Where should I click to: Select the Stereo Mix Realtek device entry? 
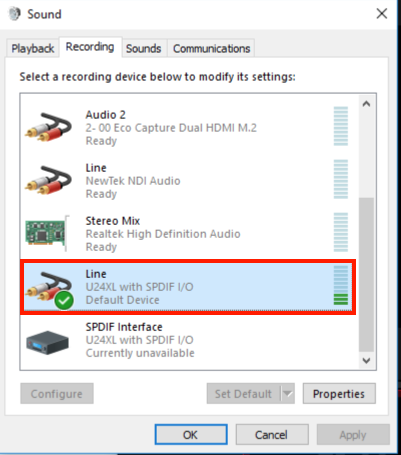188,234
